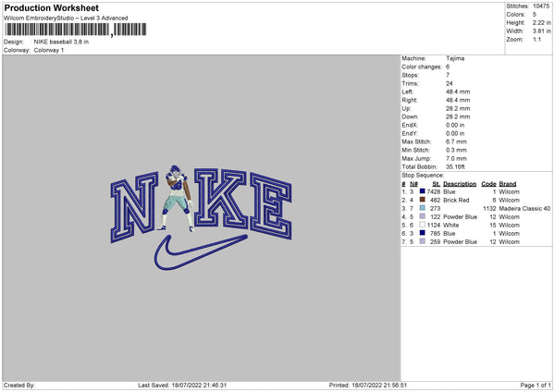This screenshot has height=392, width=555.
Task: Click the machine name 'Tajima'
Action: pyautogui.click(x=455, y=58)
